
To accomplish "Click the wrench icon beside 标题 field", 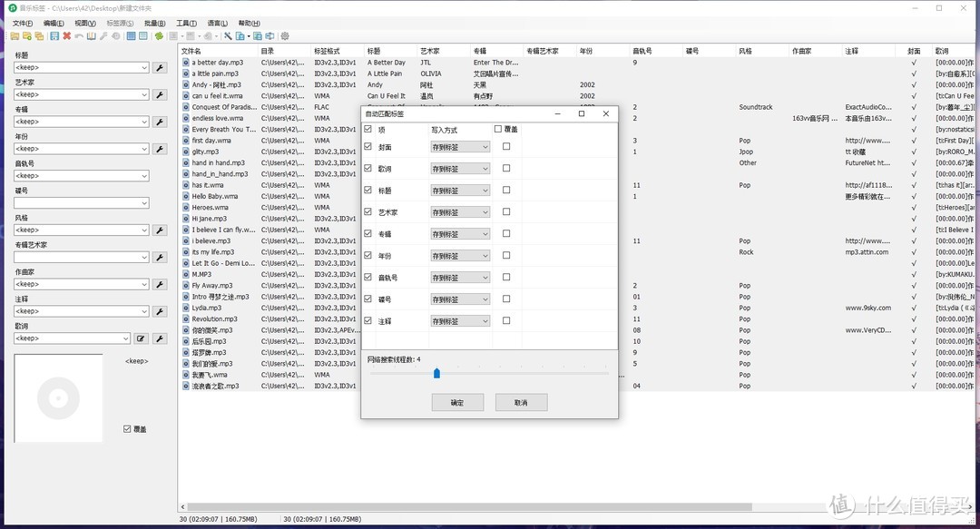I will tap(160, 68).
